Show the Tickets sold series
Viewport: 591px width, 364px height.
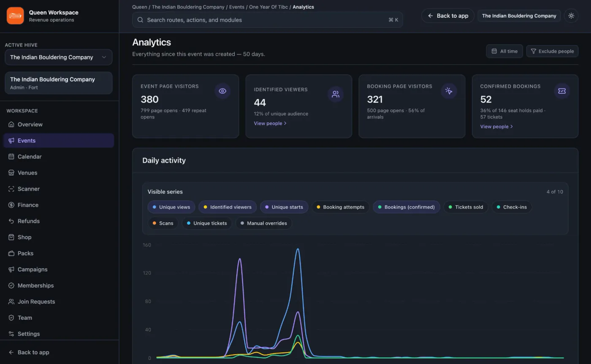tap(466, 207)
